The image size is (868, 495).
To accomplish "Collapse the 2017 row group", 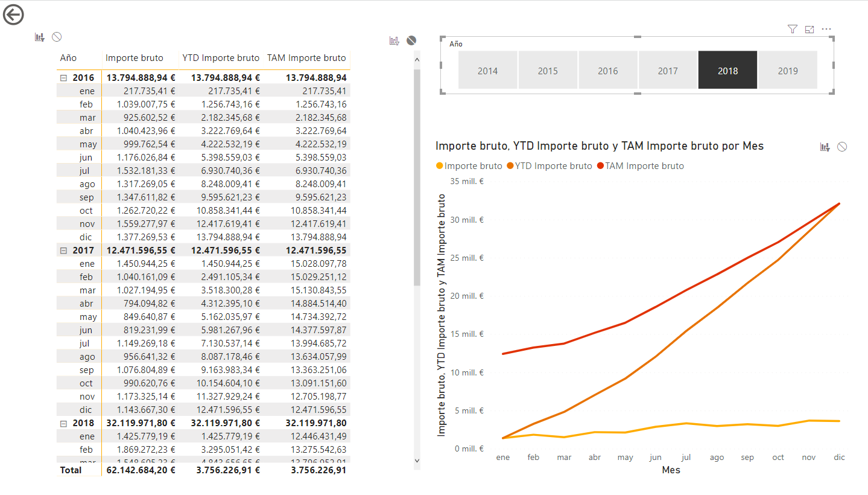I will 63,250.
